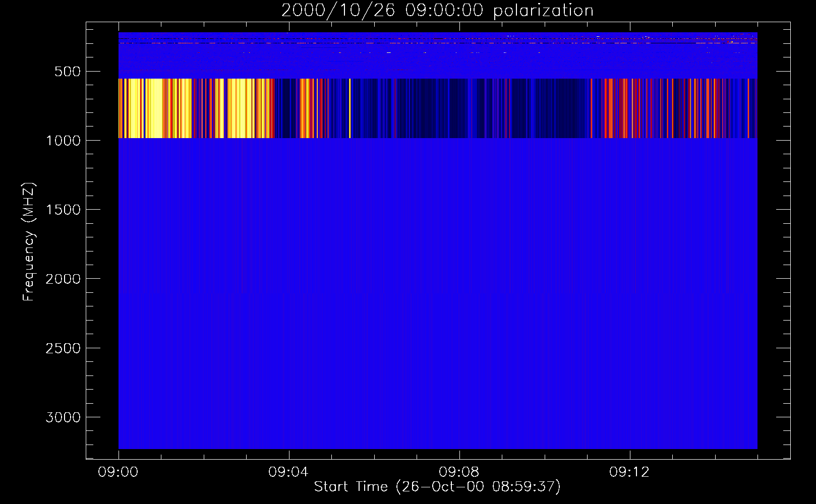Click the 09:04 time tick label

(288, 472)
